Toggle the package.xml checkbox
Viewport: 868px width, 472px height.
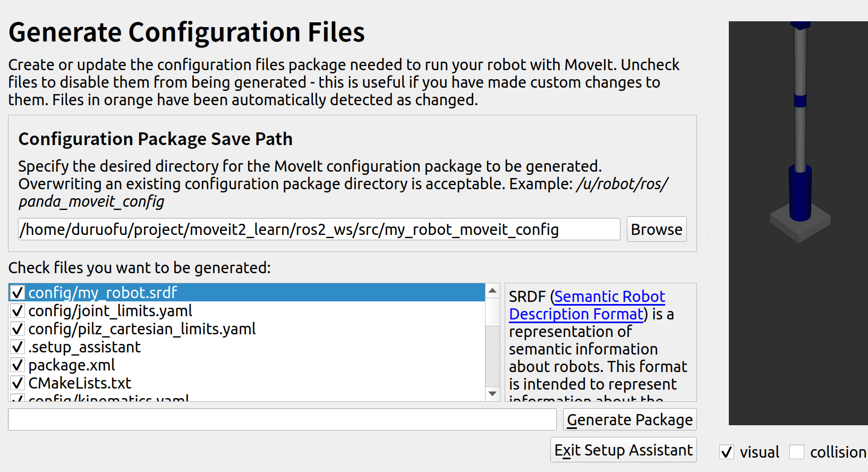tap(18, 365)
